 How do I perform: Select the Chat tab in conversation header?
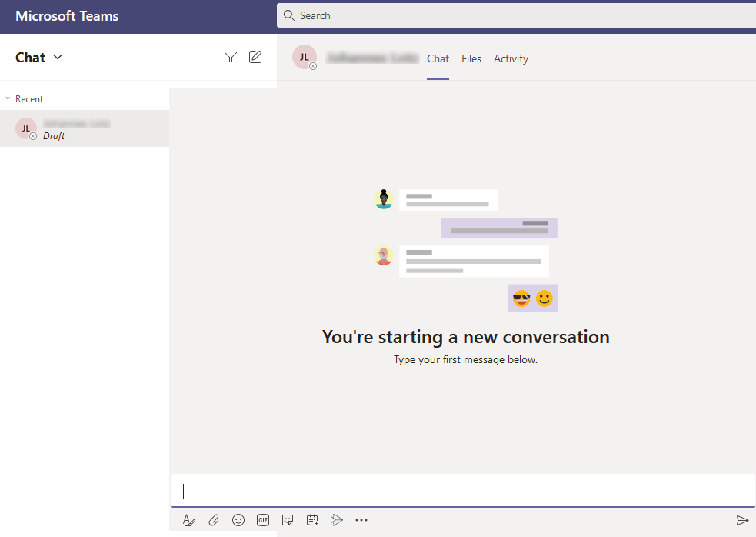click(438, 58)
